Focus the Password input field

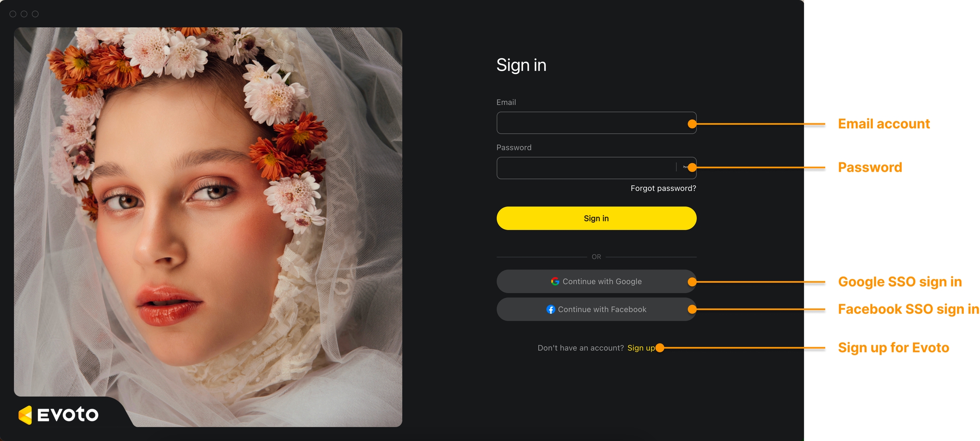click(x=586, y=168)
